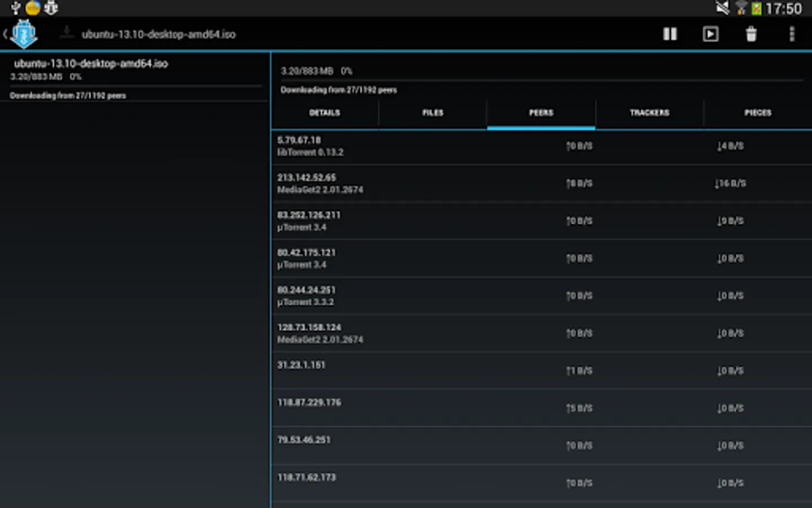
Task: Delete the torrent using trash icon
Action: [x=751, y=34]
